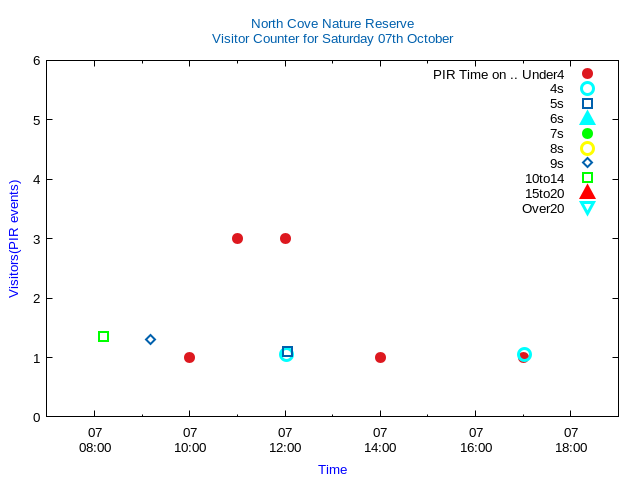Screen dimensions: 640x480
Task: Click the green dot 7s legend marker
Action: (587, 134)
